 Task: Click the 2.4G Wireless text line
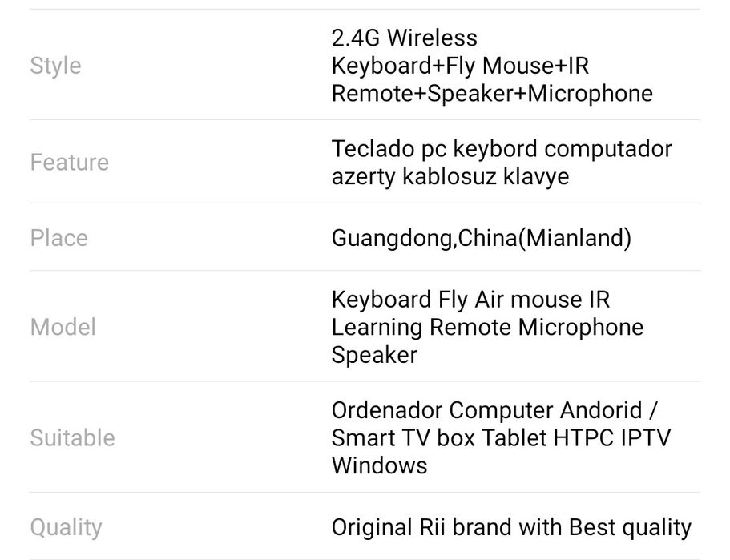404,38
